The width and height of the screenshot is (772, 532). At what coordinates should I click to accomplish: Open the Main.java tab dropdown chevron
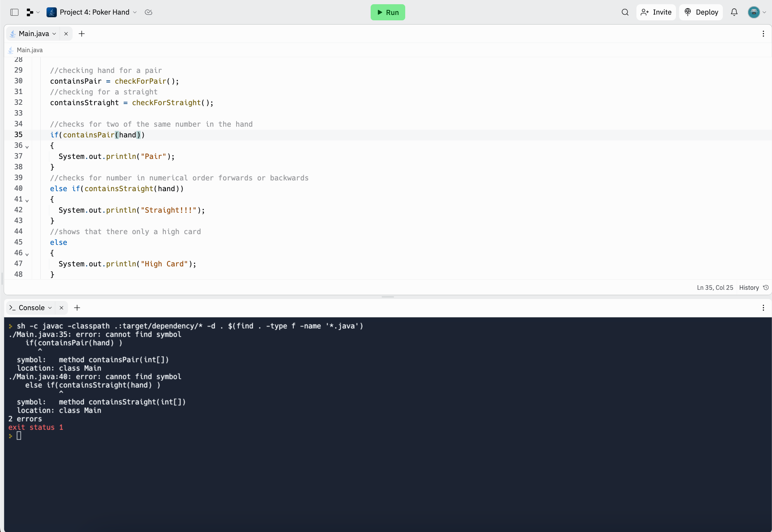point(55,34)
